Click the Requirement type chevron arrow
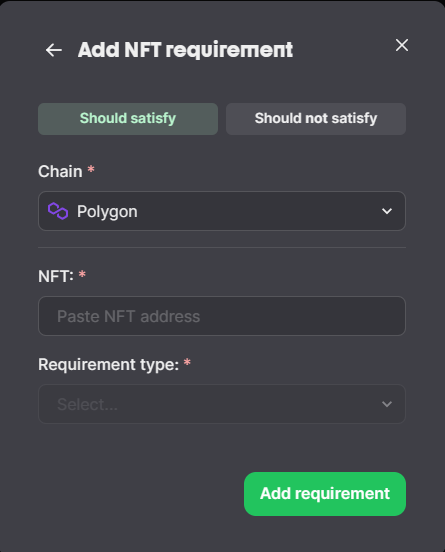The width and height of the screenshot is (445, 552). tap(387, 404)
